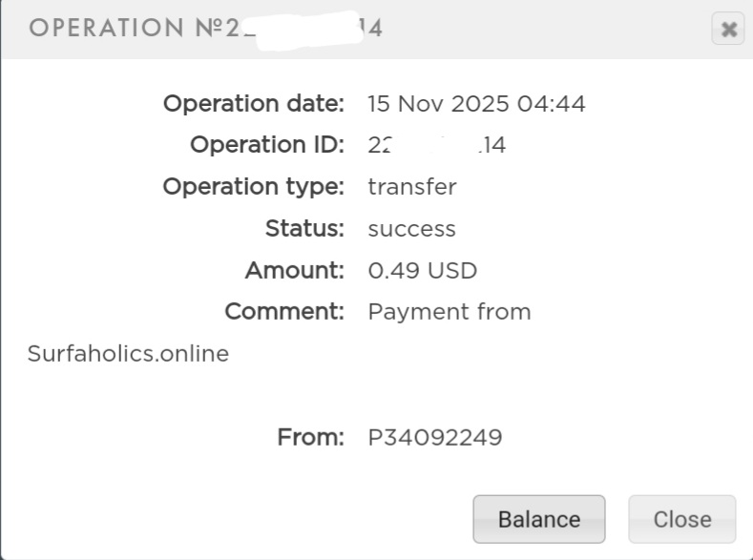
Task: Click the Surfaholics.online text
Action: pos(128,354)
